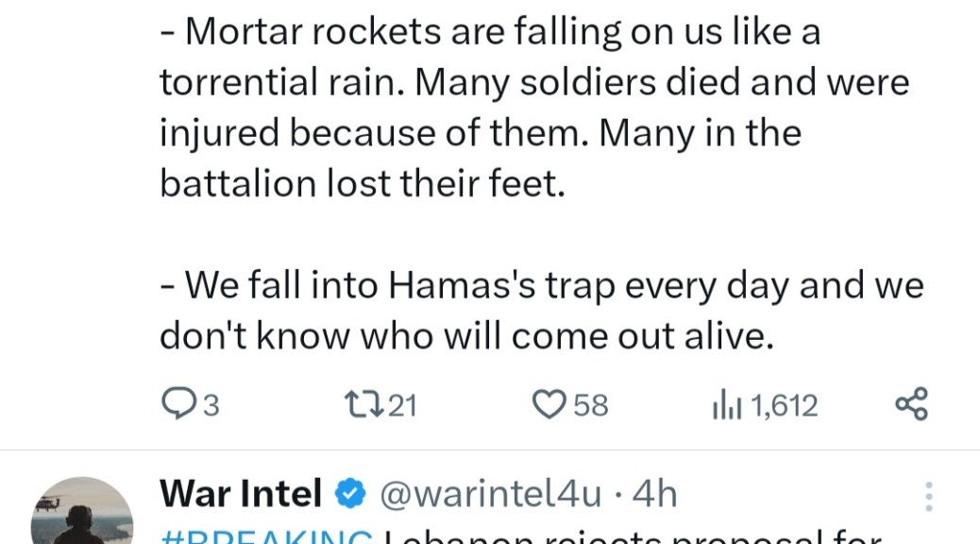
Task: Share the tweet using the share icon
Action: click(911, 404)
